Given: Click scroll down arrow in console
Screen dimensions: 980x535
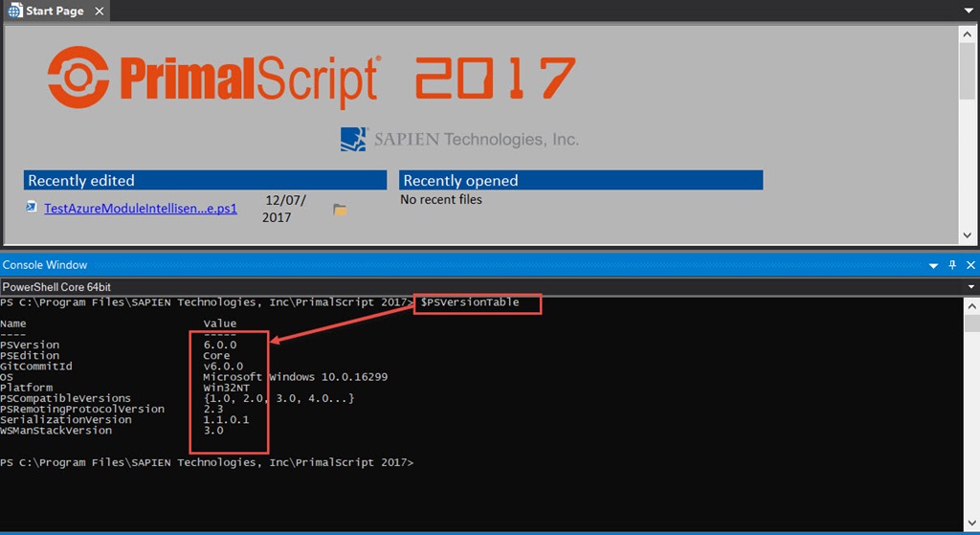Looking at the screenshot, I should coord(972,523).
